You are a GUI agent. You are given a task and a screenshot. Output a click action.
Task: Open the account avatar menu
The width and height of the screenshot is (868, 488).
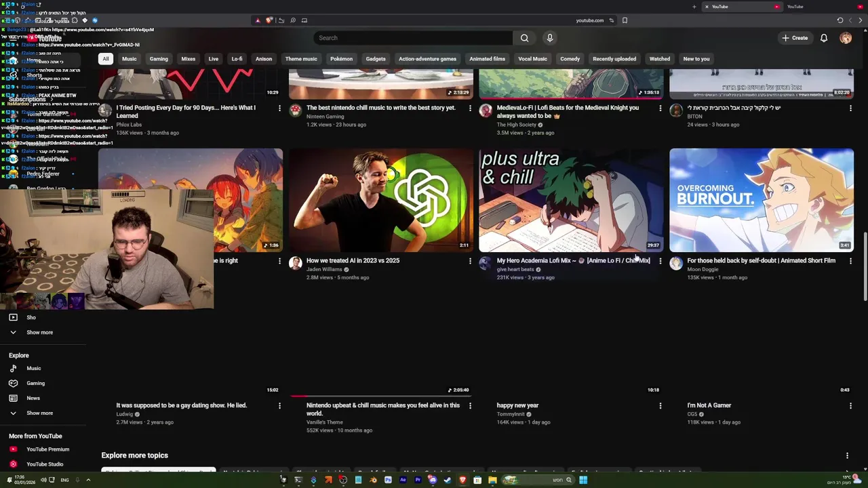tap(846, 38)
